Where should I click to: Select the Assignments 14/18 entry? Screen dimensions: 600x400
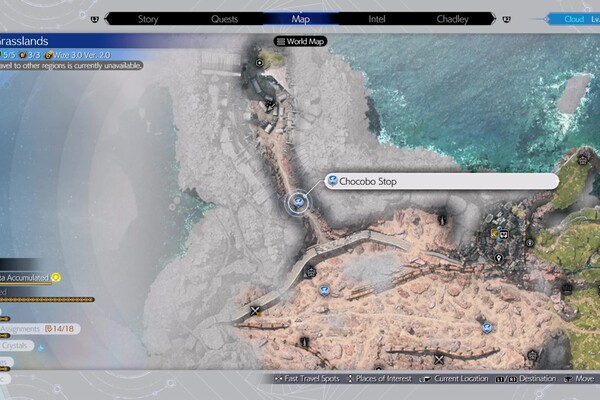click(x=40, y=329)
